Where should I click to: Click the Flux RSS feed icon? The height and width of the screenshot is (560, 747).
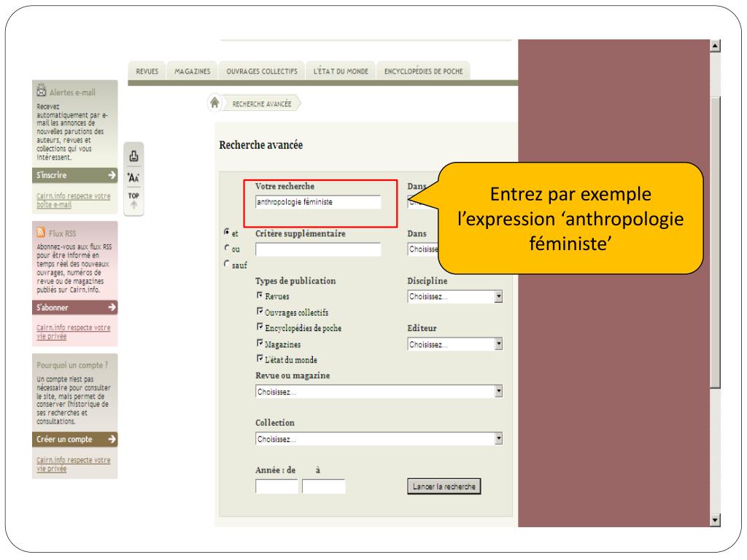coord(41,233)
